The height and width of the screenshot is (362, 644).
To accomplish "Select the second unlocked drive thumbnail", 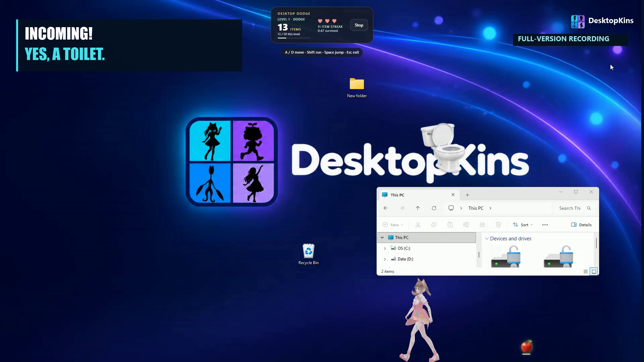I will pyautogui.click(x=558, y=256).
